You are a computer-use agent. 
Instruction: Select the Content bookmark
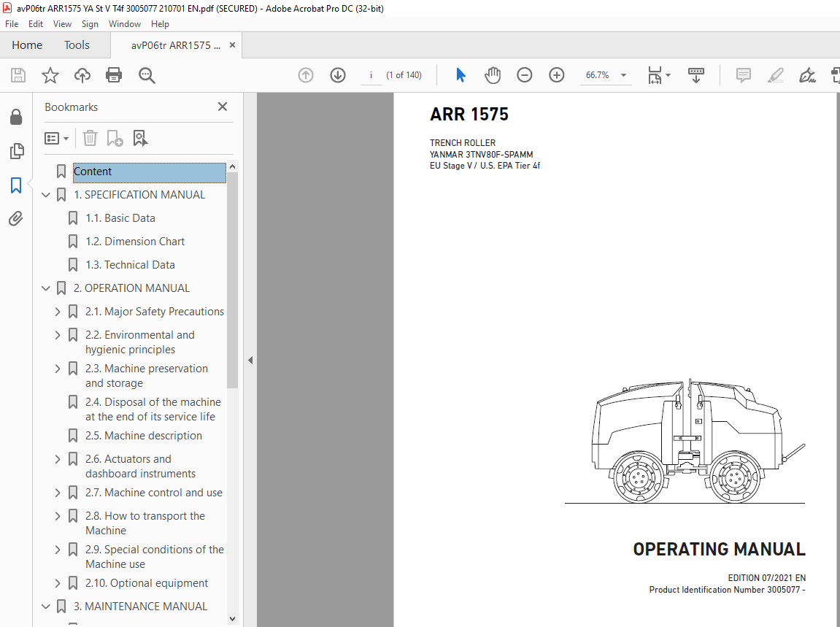tap(150, 172)
